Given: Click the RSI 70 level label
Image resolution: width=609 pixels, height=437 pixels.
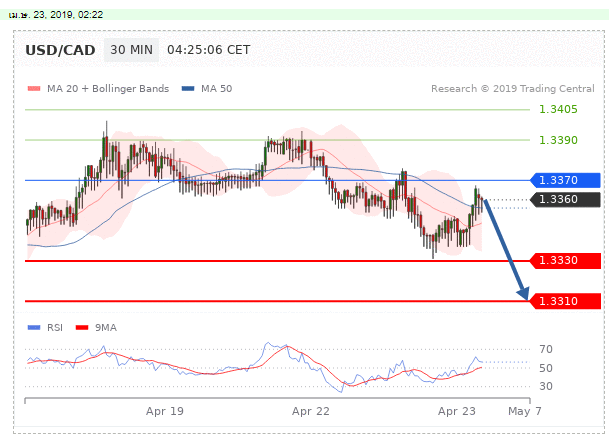Looking at the screenshot, I should 546,349.
